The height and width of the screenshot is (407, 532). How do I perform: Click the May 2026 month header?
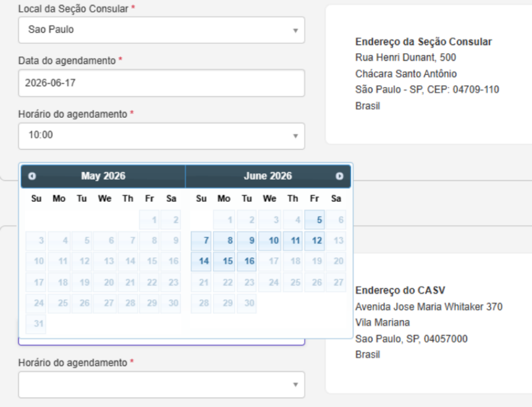pos(103,176)
